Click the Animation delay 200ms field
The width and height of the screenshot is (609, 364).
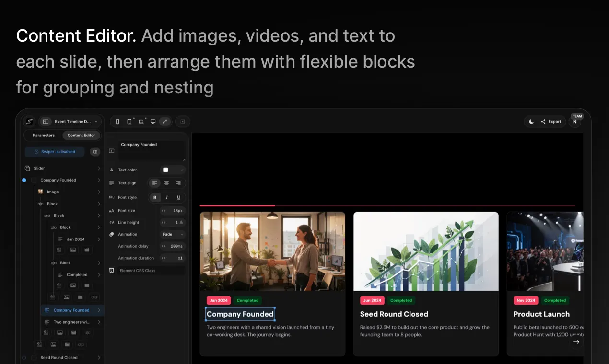coord(173,246)
